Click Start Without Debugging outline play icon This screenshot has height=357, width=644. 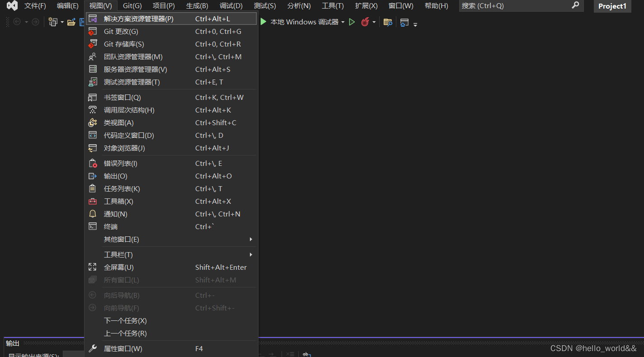coord(352,22)
